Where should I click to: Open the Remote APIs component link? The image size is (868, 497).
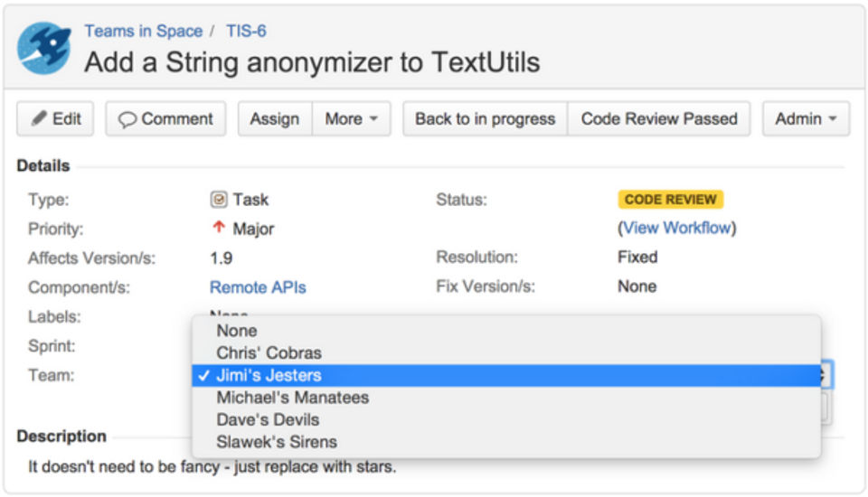click(x=258, y=287)
